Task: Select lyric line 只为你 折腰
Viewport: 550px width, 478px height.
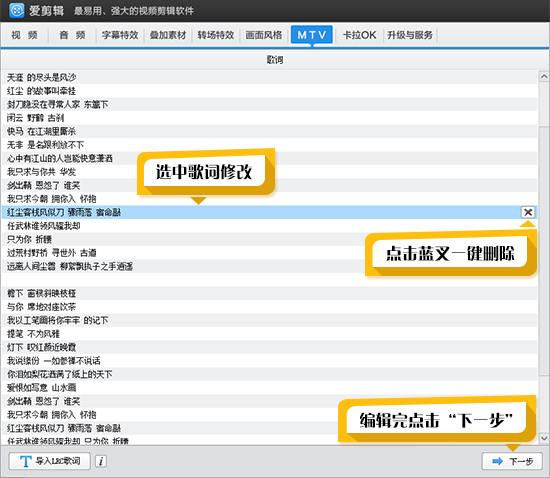Action: [269, 240]
